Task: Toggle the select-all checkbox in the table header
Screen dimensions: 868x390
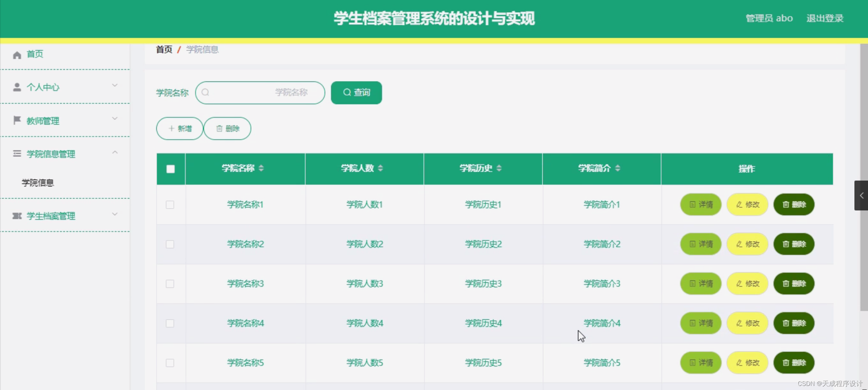Action: pos(171,169)
